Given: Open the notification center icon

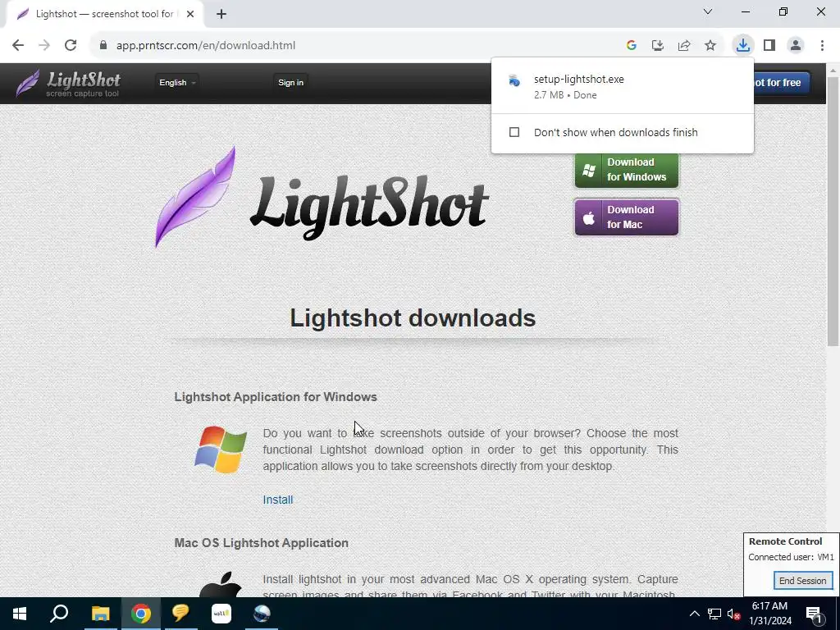Looking at the screenshot, I should [x=815, y=614].
